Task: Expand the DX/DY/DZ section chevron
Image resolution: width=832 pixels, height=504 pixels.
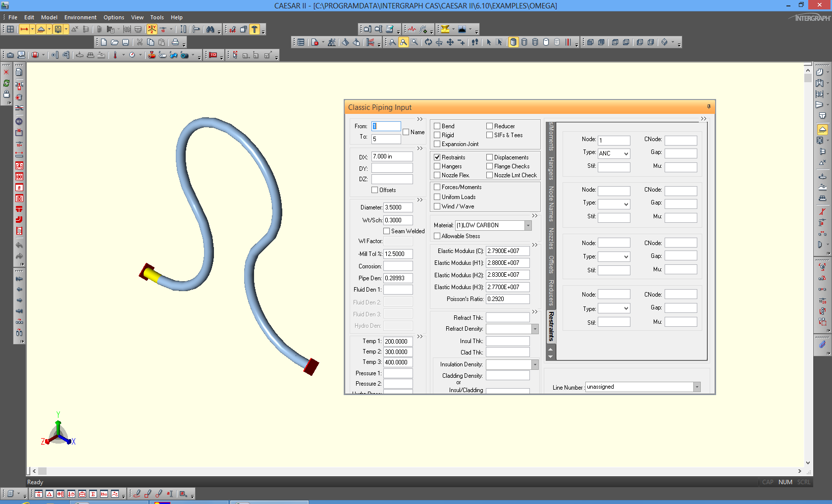Action: [420, 149]
